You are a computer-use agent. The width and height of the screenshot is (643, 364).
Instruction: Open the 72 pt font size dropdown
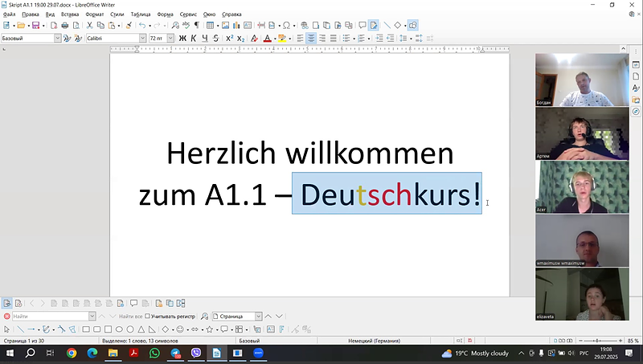[170, 38]
